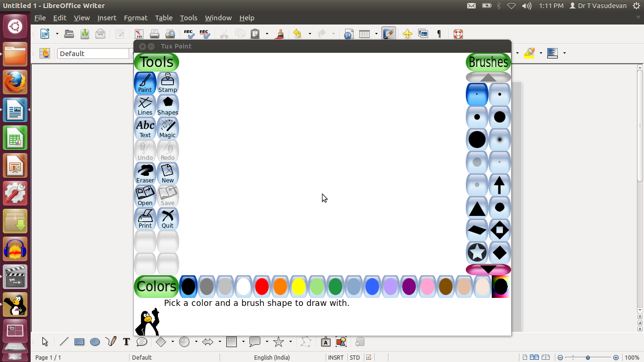The image size is (644, 362).
Task: Pick the red color swatch
Action: coord(262,287)
